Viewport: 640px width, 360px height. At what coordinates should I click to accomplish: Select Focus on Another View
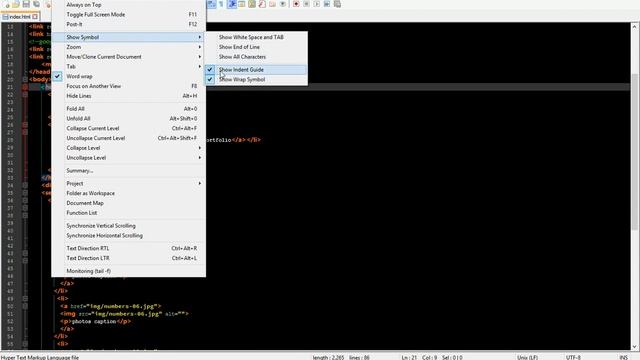point(128,86)
